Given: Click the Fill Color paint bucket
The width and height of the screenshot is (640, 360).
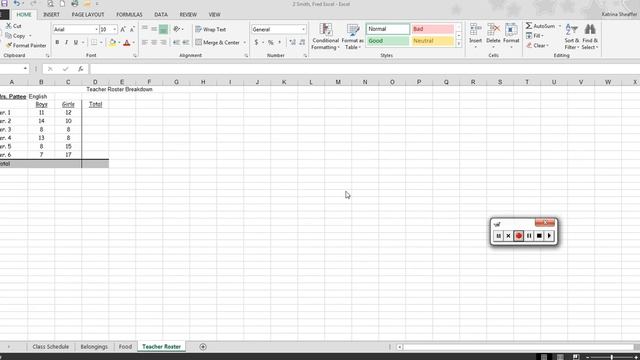Looking at the screenshot, I should pyautogui.click(x=112, y=42).
